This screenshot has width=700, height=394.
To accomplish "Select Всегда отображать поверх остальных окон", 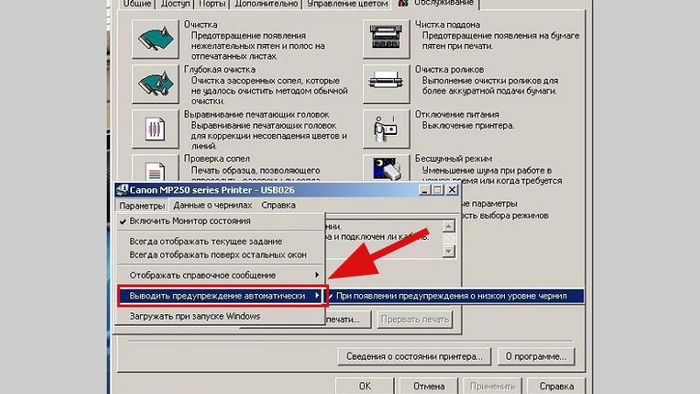I will coord(221,255).
